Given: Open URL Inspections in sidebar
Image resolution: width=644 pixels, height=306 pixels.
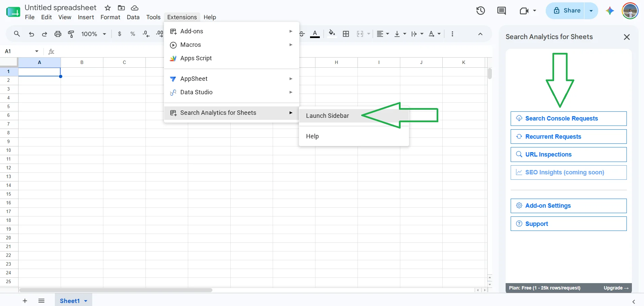Looking at the screenshot, I should (569, 155).
